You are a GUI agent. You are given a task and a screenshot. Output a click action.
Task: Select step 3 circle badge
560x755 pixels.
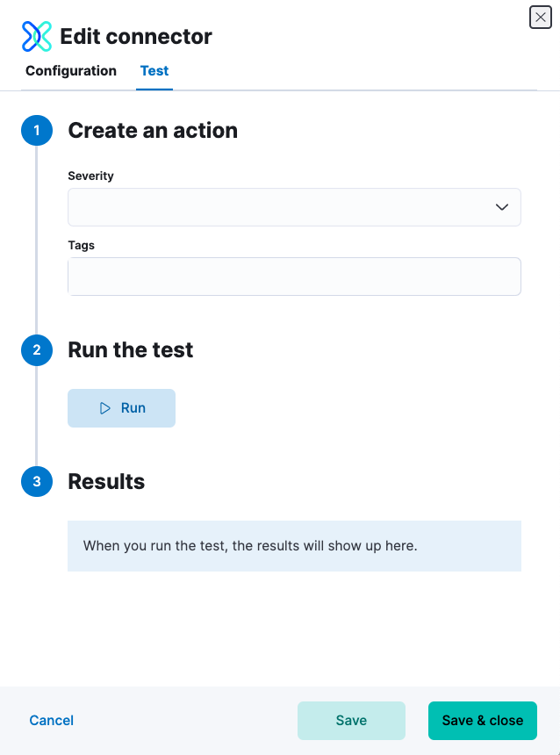click(x=36, y=481)
